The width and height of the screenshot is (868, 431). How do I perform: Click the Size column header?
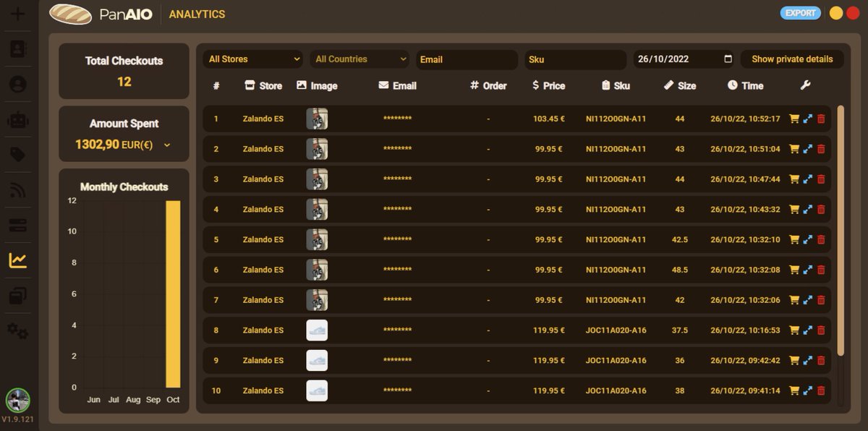coord(680,85)
